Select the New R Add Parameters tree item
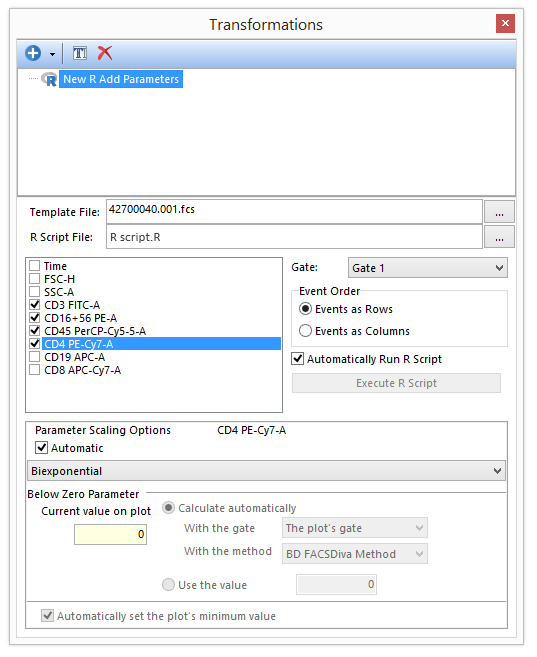Image resolution: width=537 pixels, height=657 pixels. (121, 79)
